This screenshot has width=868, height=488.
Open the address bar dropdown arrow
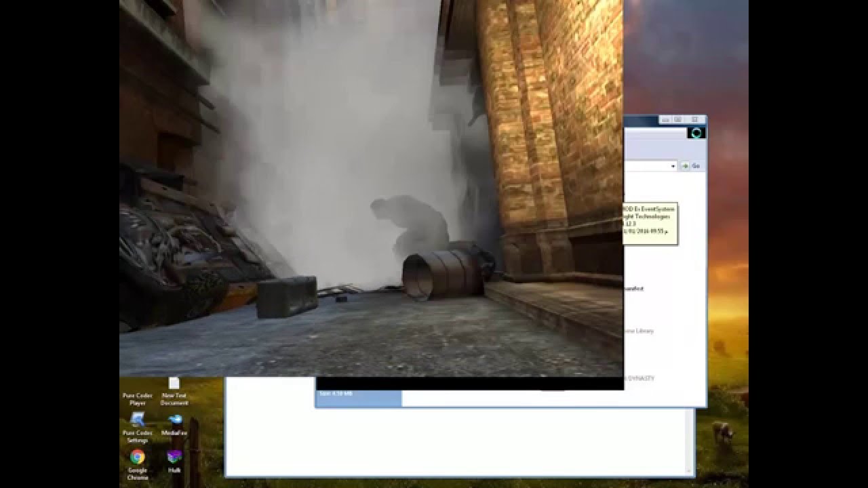(x=673, y=166)
